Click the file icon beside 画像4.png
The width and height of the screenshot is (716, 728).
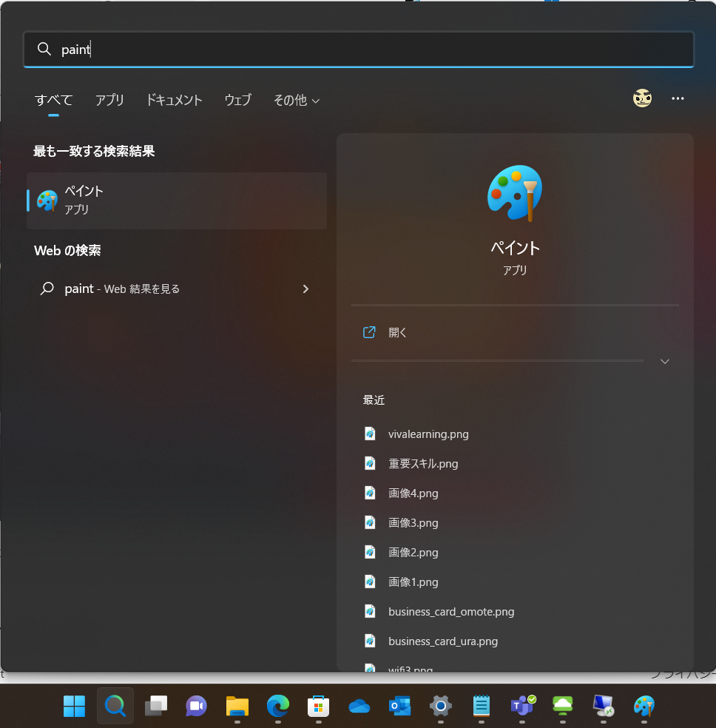370,493
